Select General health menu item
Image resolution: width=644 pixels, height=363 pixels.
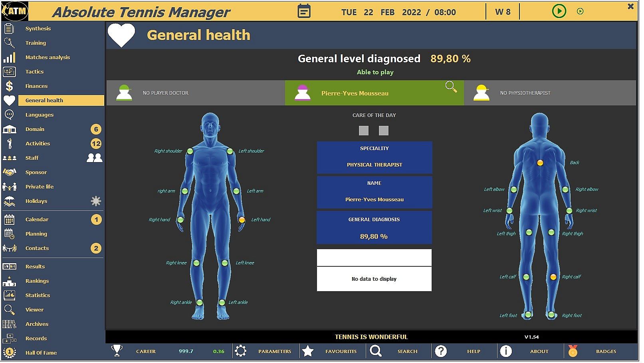[62, 101]
